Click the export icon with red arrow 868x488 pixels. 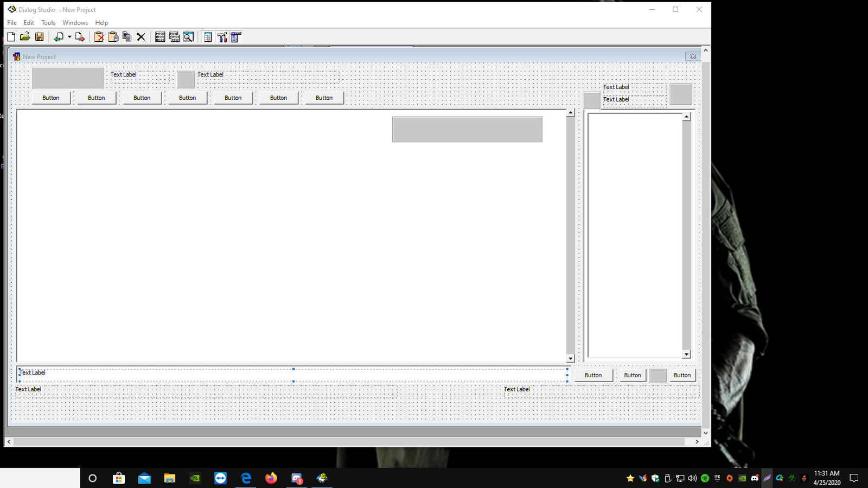click(x=80, y=37)
